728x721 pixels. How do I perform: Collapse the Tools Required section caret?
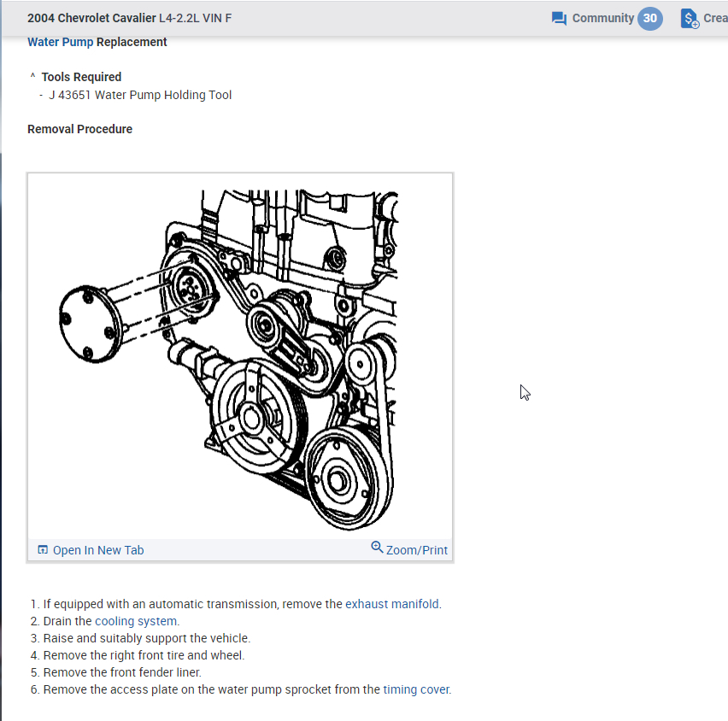click(32, 76)
